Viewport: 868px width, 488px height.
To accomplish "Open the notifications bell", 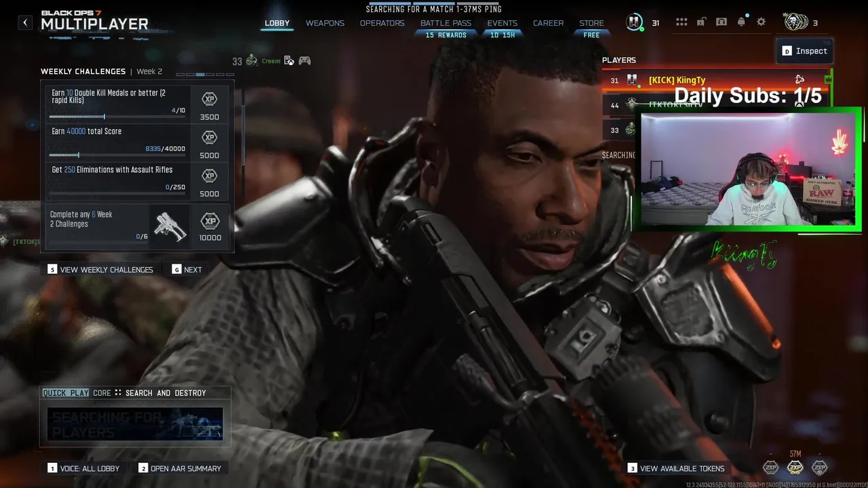I will click(x=741, y=22).
